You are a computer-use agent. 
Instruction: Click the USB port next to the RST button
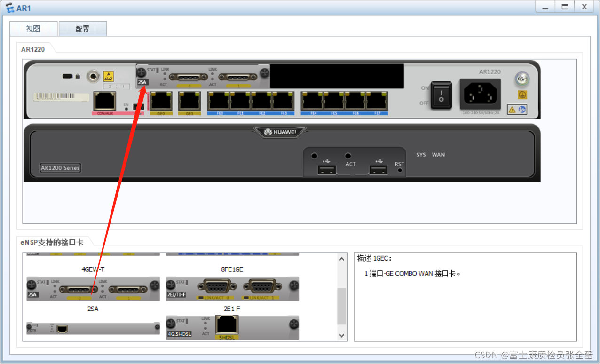pos(378,169)
